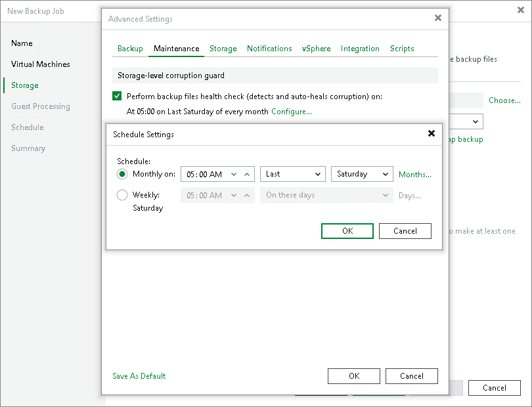
Task: Go to the Name wizard step
Action: [22, 43]
